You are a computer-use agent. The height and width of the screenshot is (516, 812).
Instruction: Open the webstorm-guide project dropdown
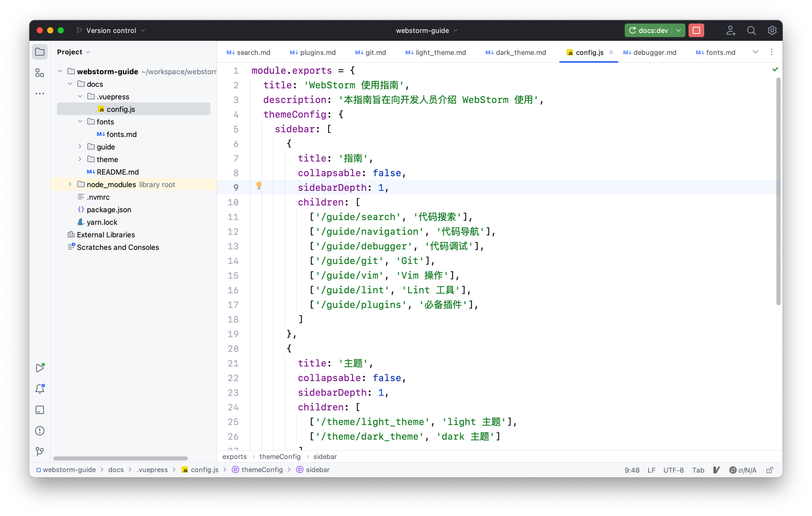(427, 30)
